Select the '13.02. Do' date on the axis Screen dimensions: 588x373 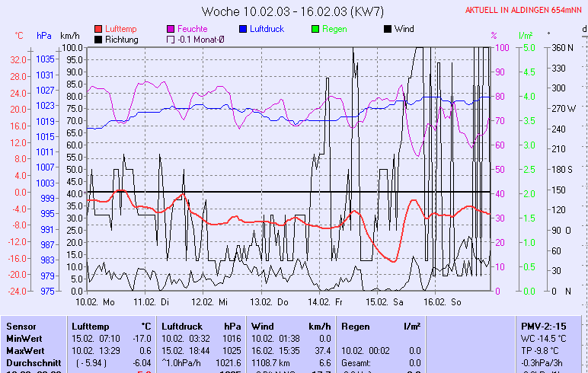pyautogui.click(x=274, y=301)
